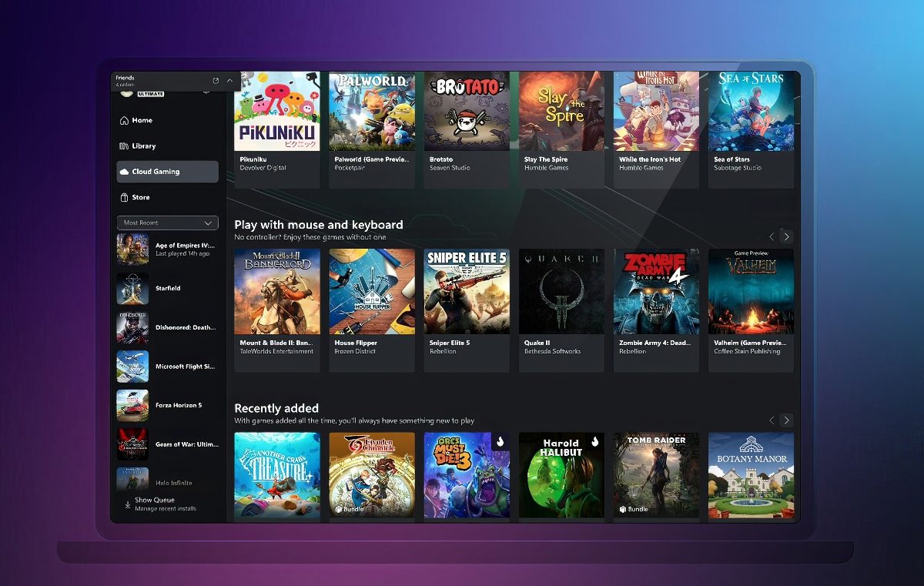Open Forza Horizon 5 from recents

(x=167, y=405)
